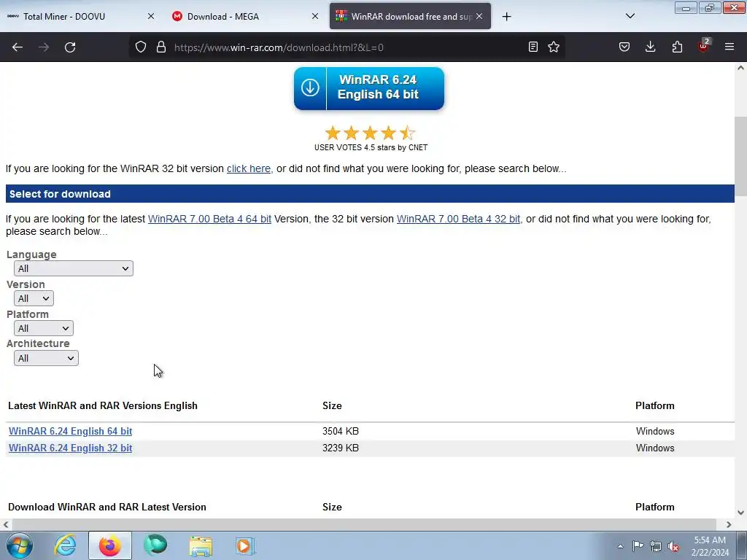Image resolution: width=747 pixels, height=560 pixels.
Task: Click the muted volume tray icon
Action: point(673,547)
